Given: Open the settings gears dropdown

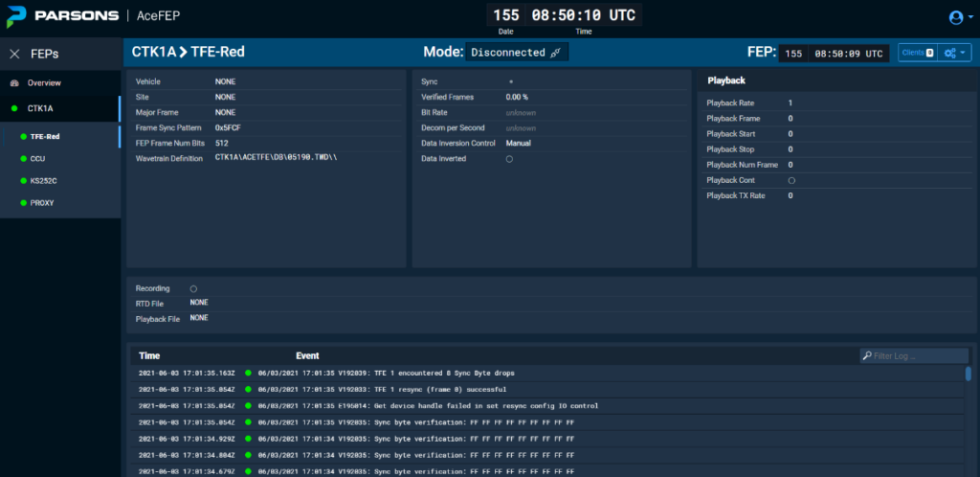Looking at the screenshot, I should click(955, 53).
